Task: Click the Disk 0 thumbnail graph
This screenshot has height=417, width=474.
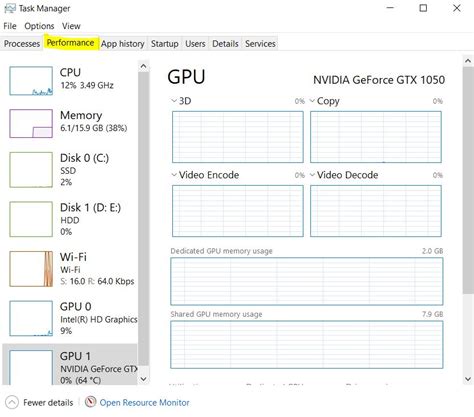Action: click(31, 170)
